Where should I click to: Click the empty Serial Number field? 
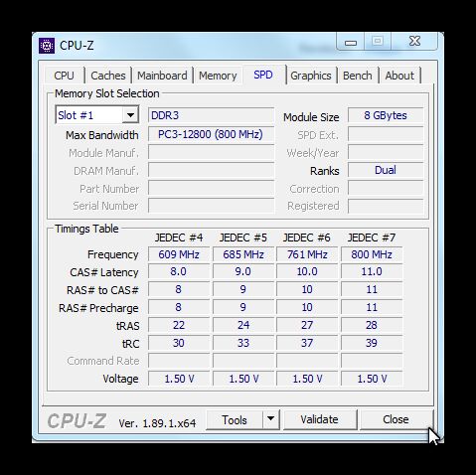(211, 206)
